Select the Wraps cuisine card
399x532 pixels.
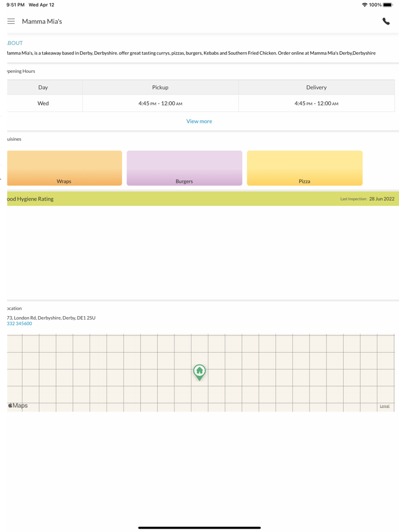pyautogui.click(x=64, y=168)
